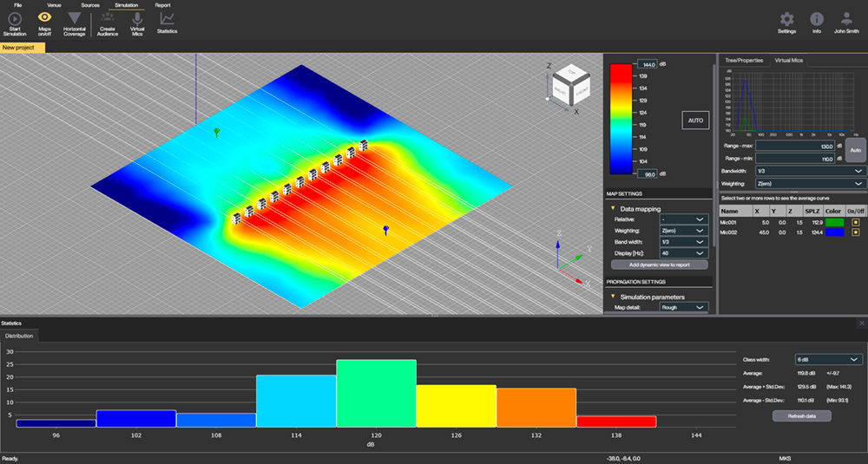Click Add dynamic view to report

[659, 265]
